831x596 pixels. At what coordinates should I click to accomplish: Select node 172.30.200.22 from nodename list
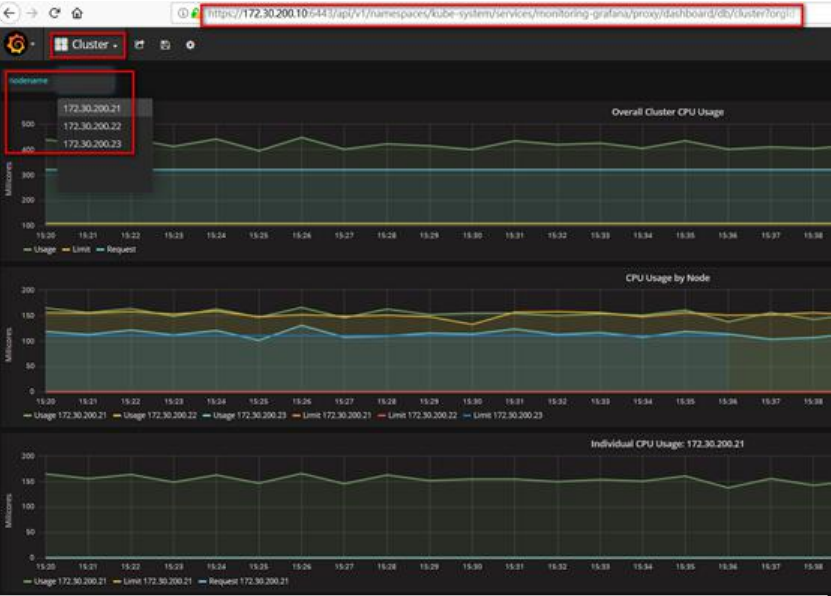(92, 126)
